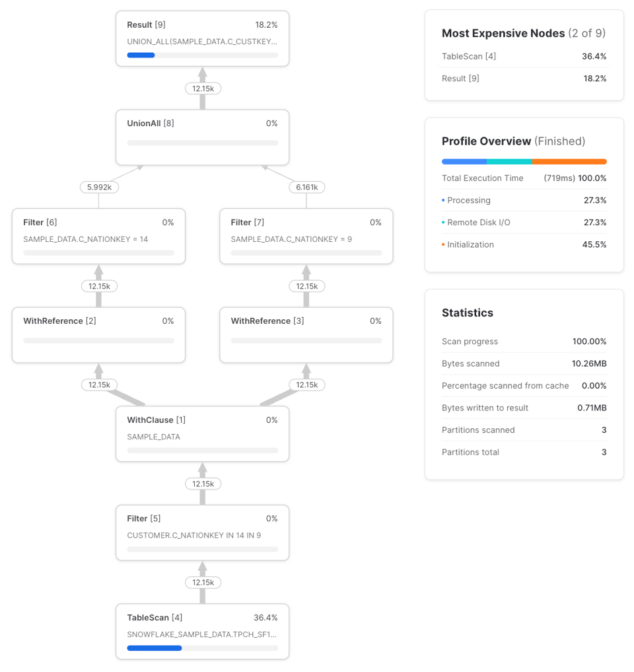The width and height of the screenshot is (634, 672).
Task: Click the 12.15k label below Result node
Action: (x=203, y=89)
